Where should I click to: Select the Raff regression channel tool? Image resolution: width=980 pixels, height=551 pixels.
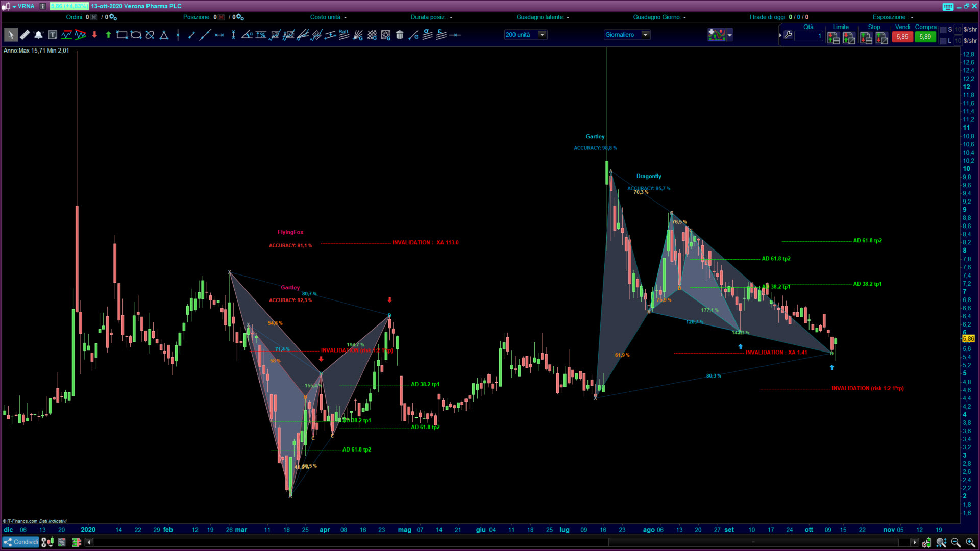click(344, 35)
